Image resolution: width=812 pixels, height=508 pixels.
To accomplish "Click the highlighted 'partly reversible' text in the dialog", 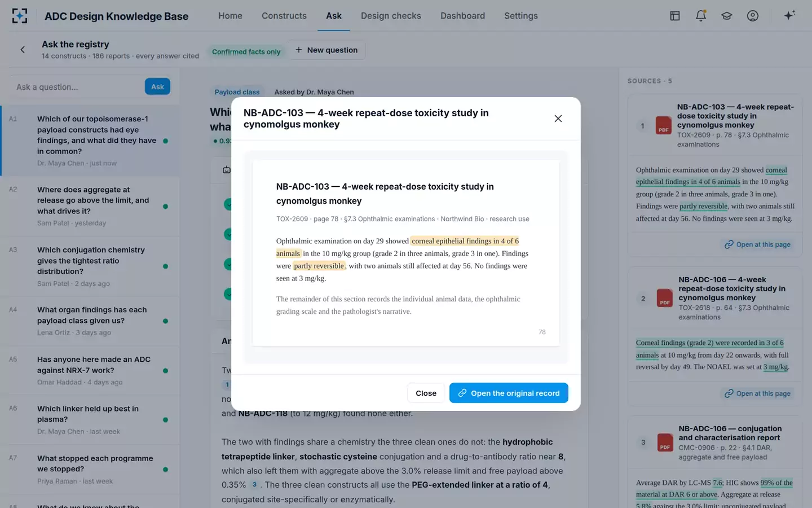I will coord(319,266).
